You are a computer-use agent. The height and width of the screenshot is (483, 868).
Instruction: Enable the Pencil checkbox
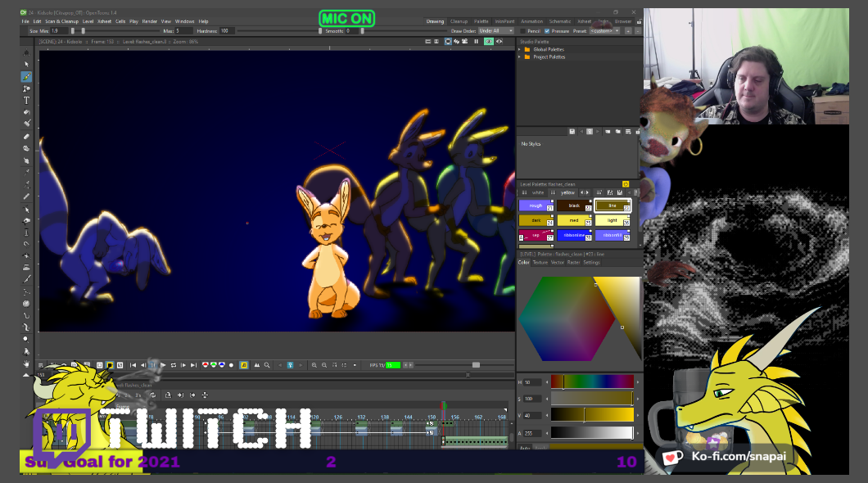click(523, 31)
